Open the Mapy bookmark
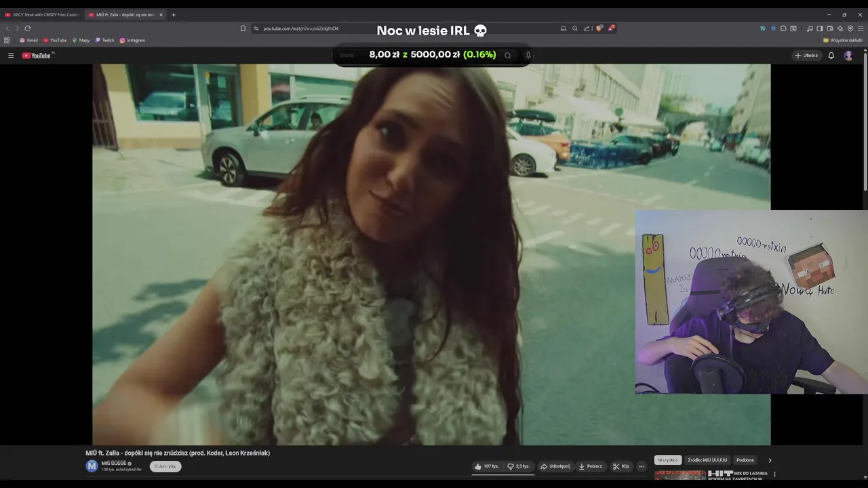 pyautogui.click(x=81, y=40)
